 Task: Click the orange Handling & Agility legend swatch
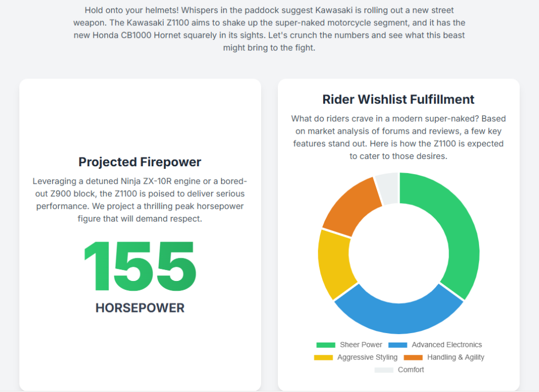point(413,357)
